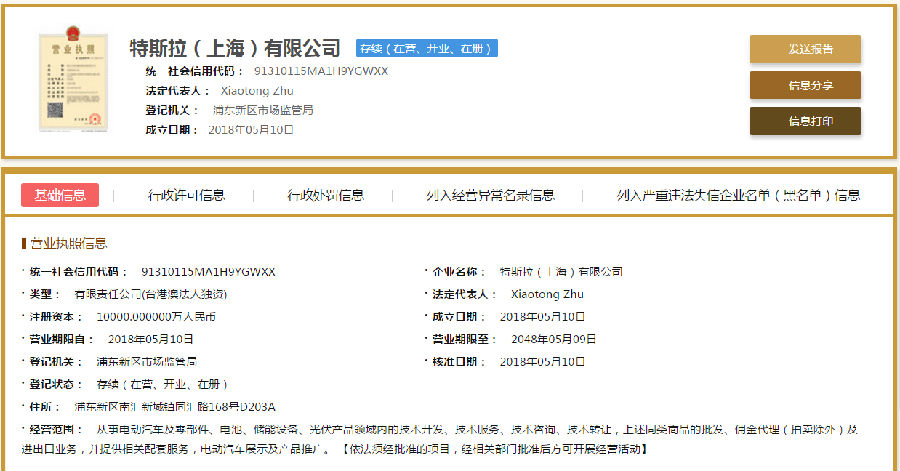The image size is (900, 471).
Task: Click the 营业期限自 value 2018年05月10日
Action: tap(150, 339)
